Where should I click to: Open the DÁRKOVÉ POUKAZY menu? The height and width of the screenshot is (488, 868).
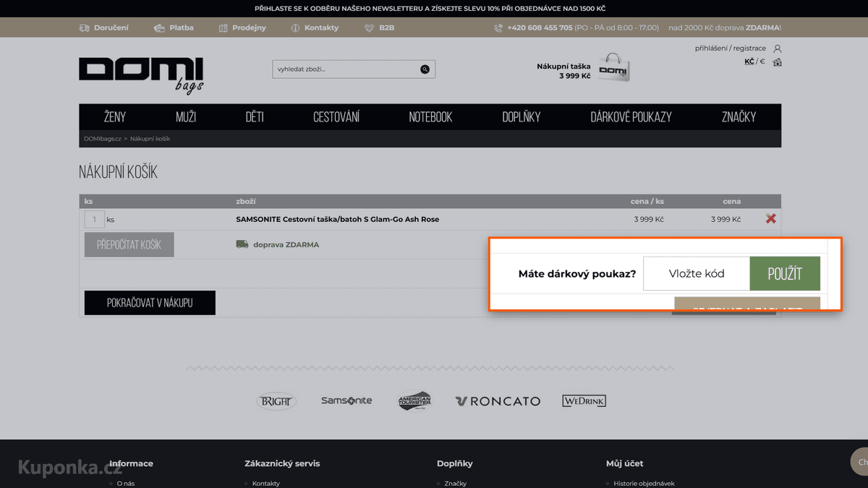click(x=631, y=117)
